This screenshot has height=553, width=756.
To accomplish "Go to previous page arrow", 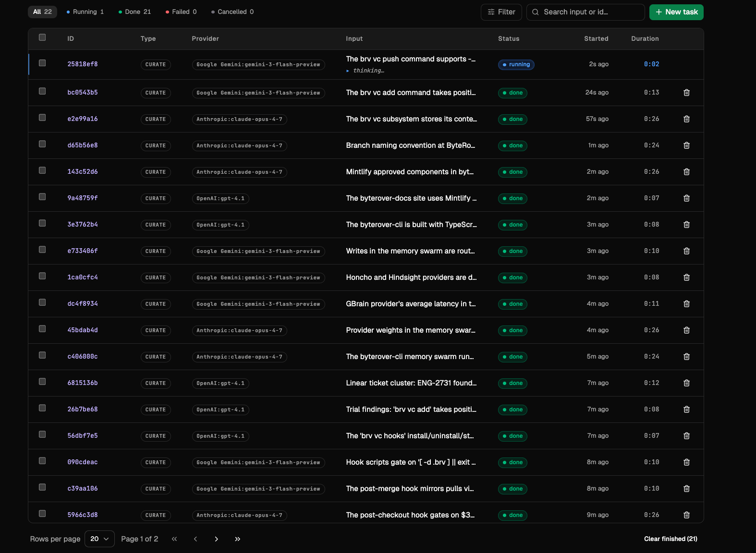I will click(x=195, y=539).
